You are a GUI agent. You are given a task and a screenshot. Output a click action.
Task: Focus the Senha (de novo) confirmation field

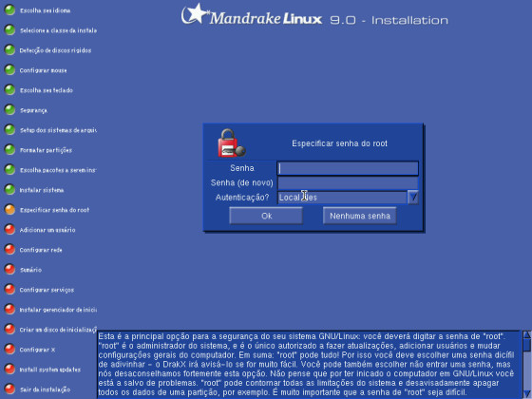tap(348, 182)
